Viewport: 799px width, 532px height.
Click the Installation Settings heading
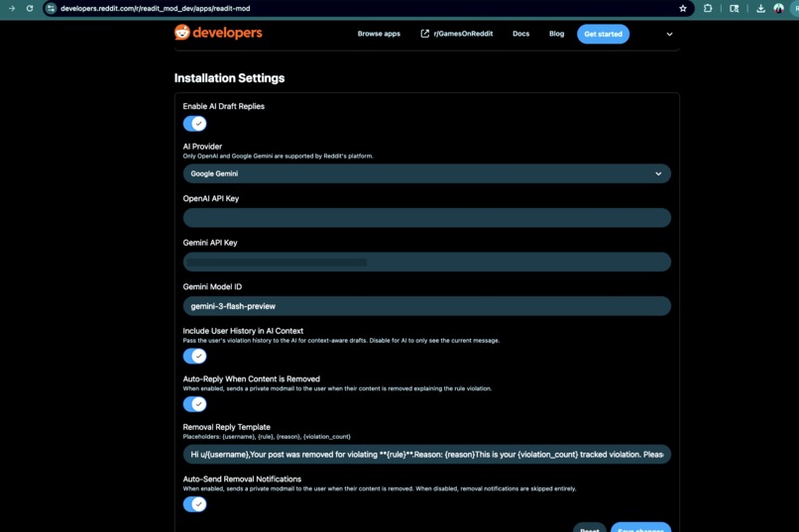(x=229, y=78)
